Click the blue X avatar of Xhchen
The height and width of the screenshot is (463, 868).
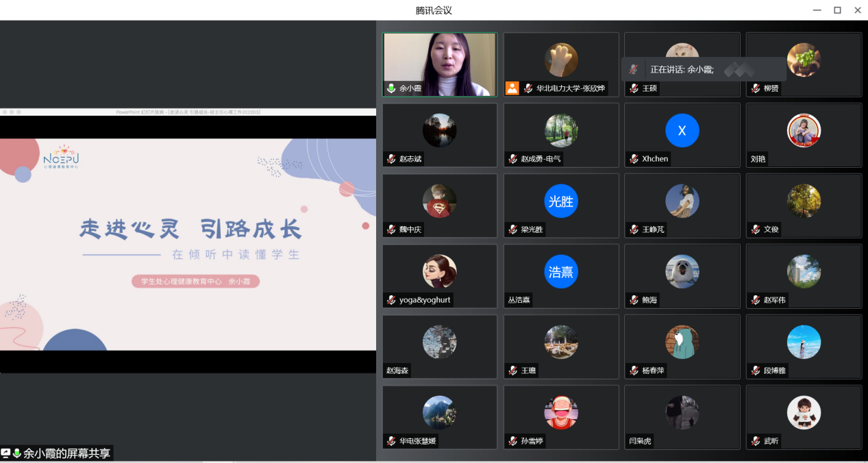point(682,131)
